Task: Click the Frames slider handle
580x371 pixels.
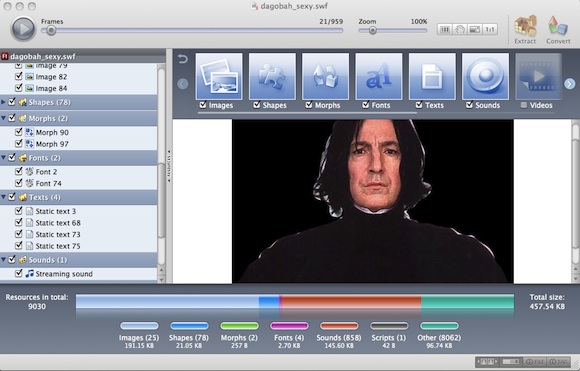Action: 51,31
